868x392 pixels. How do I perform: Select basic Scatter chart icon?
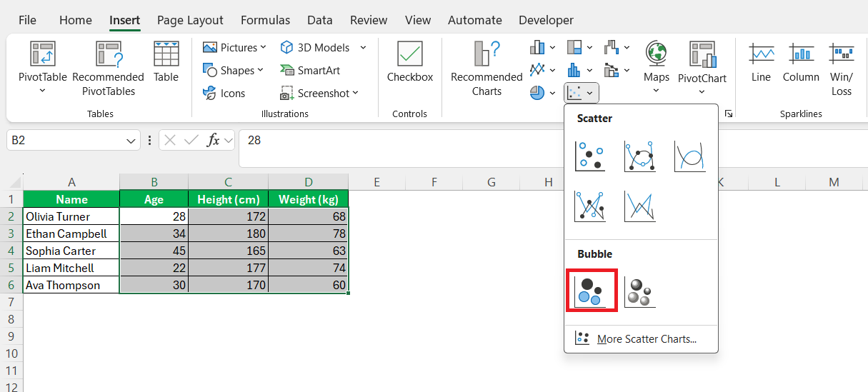click(591, 156)
